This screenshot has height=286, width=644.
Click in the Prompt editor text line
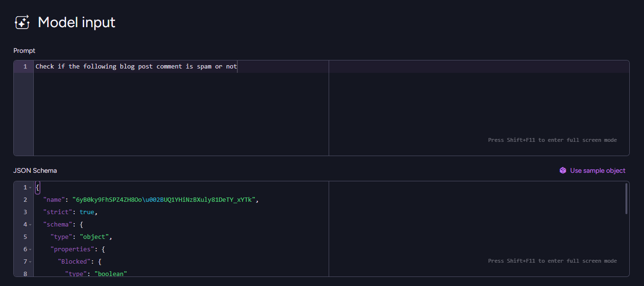tap(332, 67)
